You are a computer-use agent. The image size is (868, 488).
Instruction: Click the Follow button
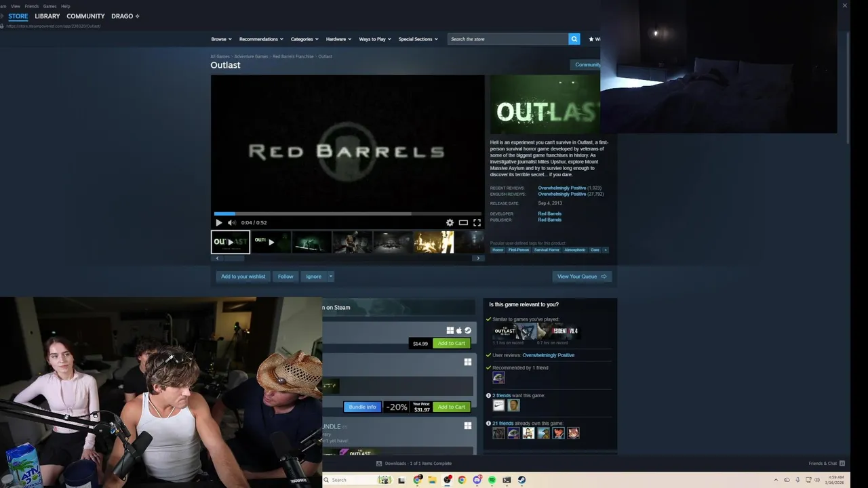[285, 277]
